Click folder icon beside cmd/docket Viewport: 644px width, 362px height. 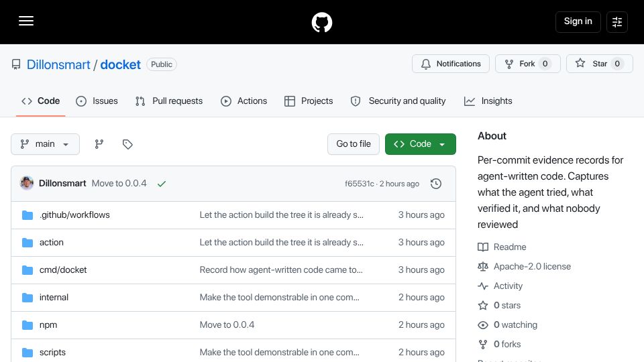tap(28, 270)
